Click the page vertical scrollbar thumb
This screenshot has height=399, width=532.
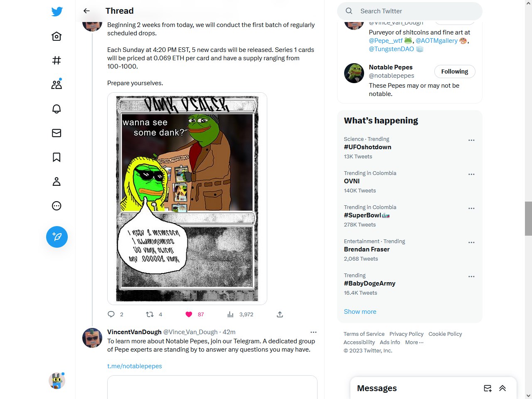(528, 218)
